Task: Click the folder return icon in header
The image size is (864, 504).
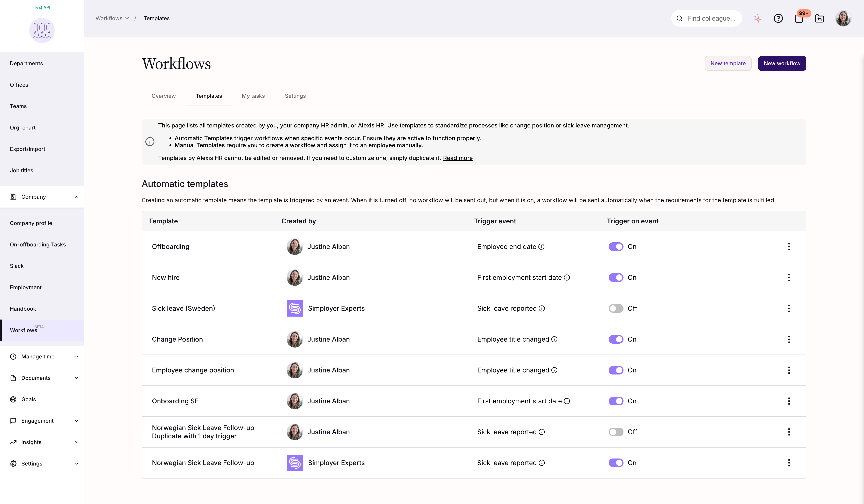Action: tap(820, 18)
